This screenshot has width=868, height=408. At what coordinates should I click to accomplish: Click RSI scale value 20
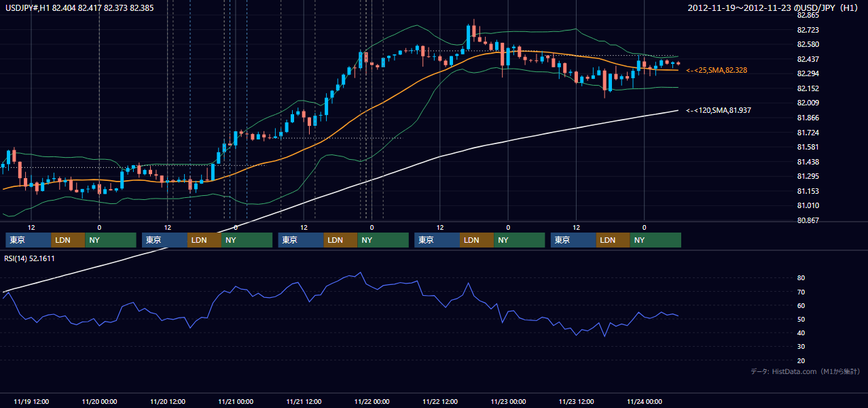point(801,360)
